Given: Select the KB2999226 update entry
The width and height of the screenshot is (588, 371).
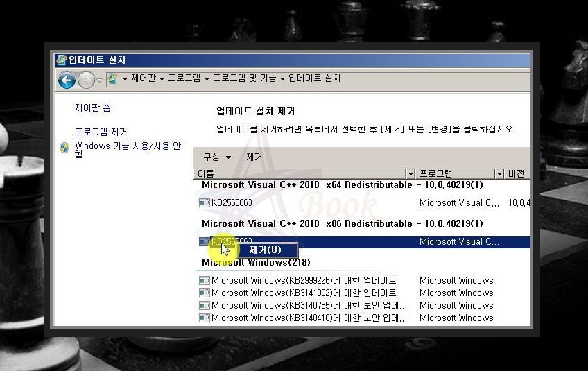Looking at the screenshot, I should [x=304, y=280].
